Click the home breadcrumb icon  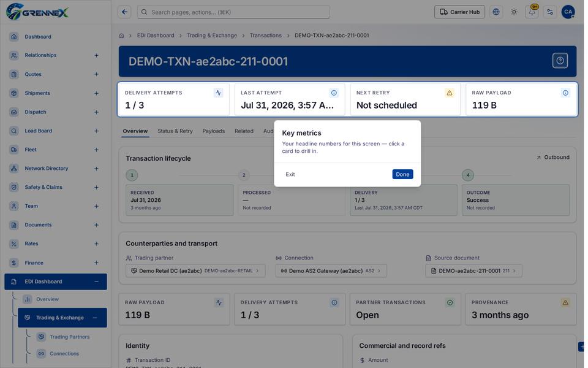click(121, 36)
